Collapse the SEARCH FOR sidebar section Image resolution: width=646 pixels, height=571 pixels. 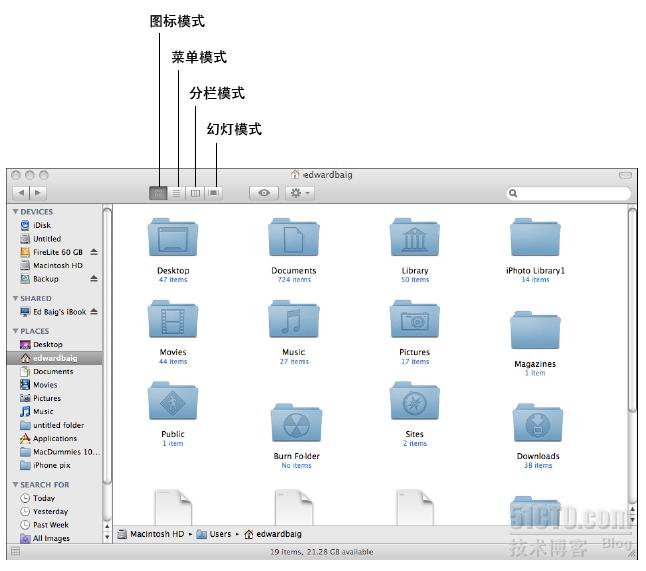coord(15,485)
